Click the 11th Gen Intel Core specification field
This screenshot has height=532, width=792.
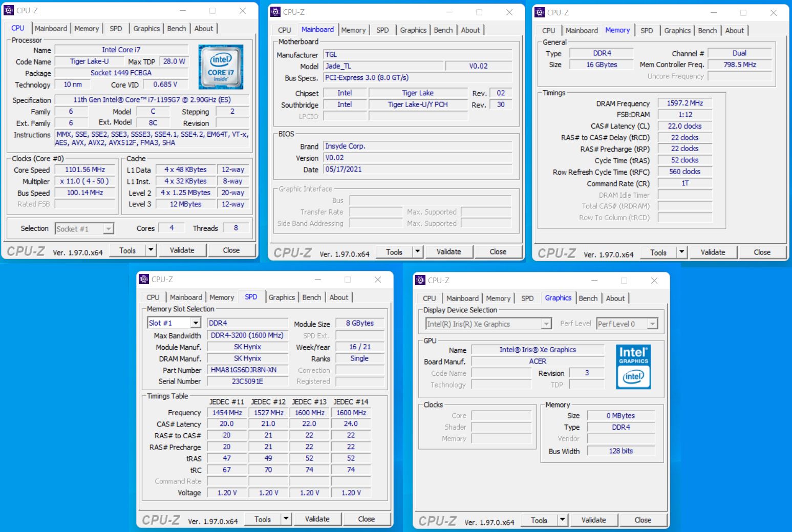point(152,100)
